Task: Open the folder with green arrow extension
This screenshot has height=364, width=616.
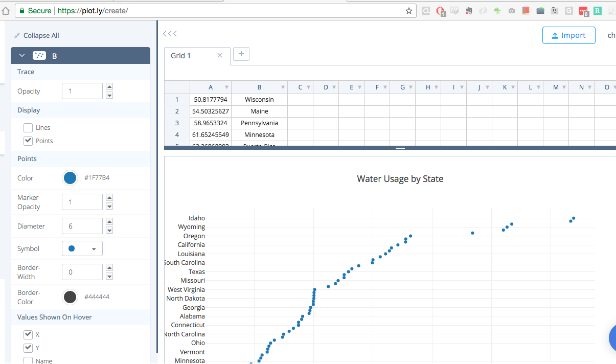Action: [x=540, y=10]
